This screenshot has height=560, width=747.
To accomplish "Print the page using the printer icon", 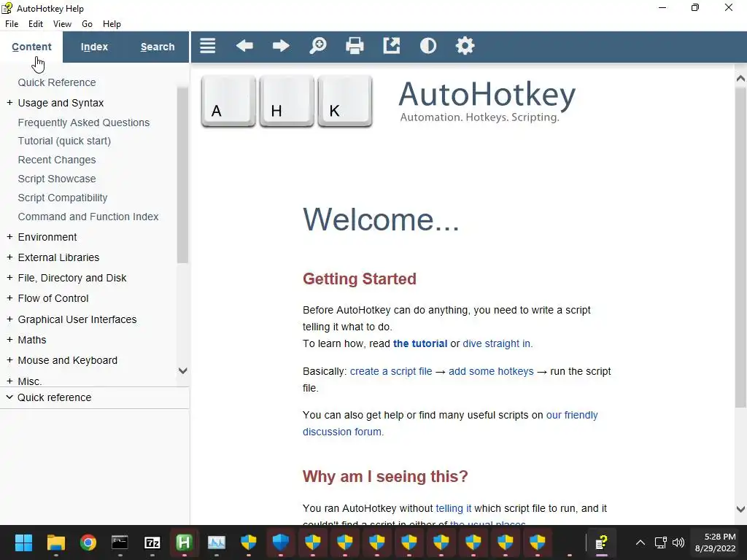I will click(355, 46).
